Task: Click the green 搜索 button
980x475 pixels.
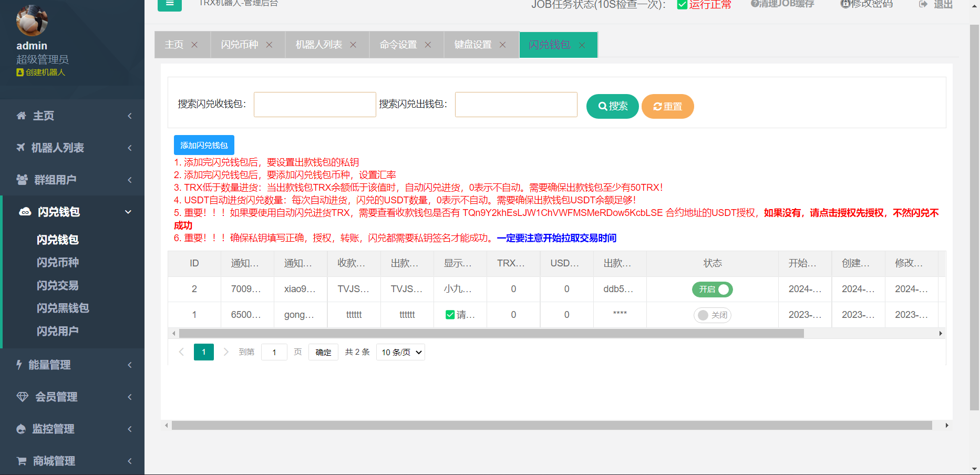Action: 613,106
